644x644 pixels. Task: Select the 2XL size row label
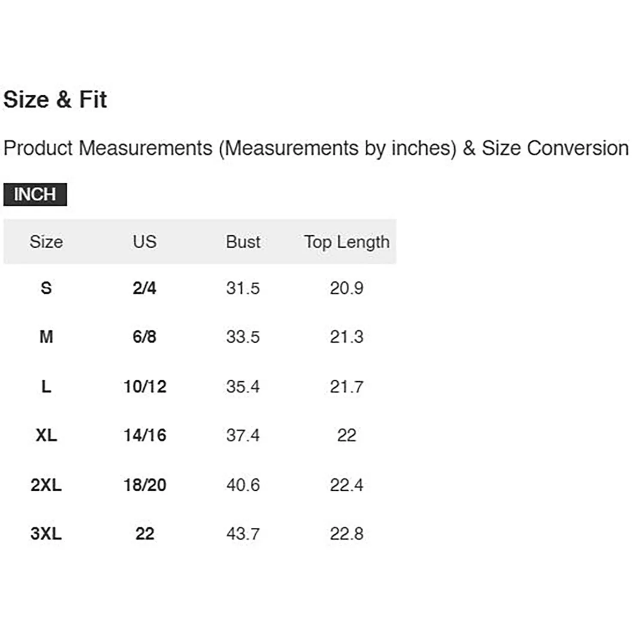pos(46,485)
